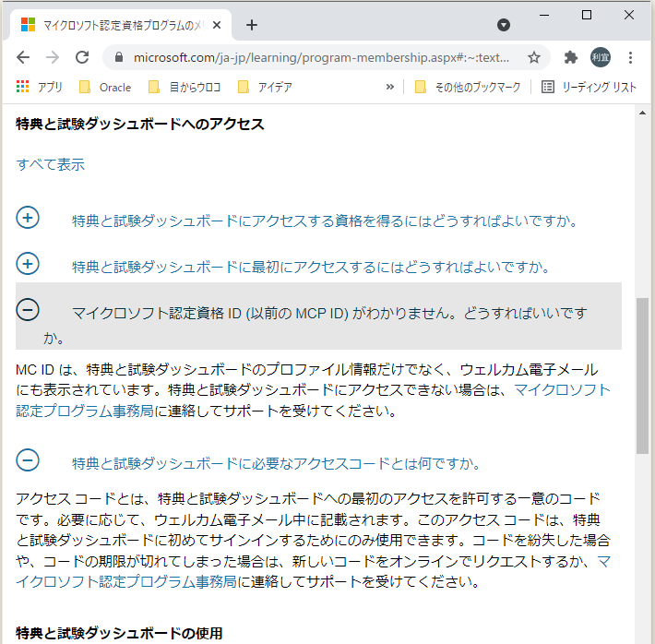Open question about 資格を得るにはどうすればよいですか
The width and height of the screenshot is (655, 644).
pos(325,221)
